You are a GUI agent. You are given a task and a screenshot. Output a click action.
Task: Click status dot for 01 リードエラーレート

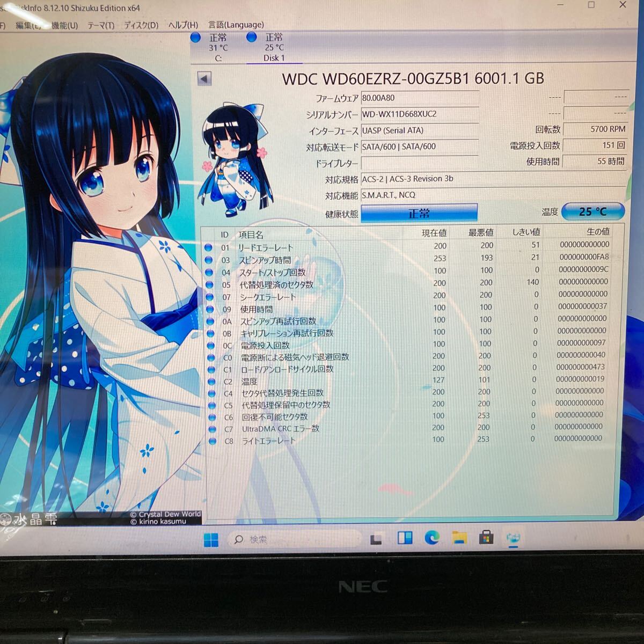(209, 247)
